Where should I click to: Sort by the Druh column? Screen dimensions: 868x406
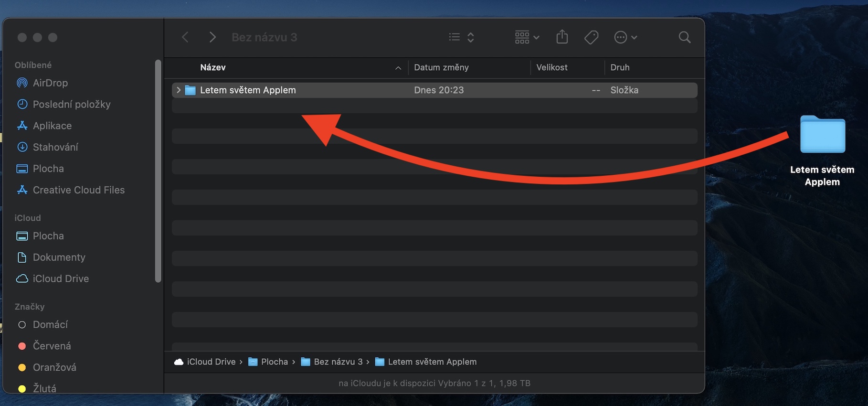pos(620,68)
